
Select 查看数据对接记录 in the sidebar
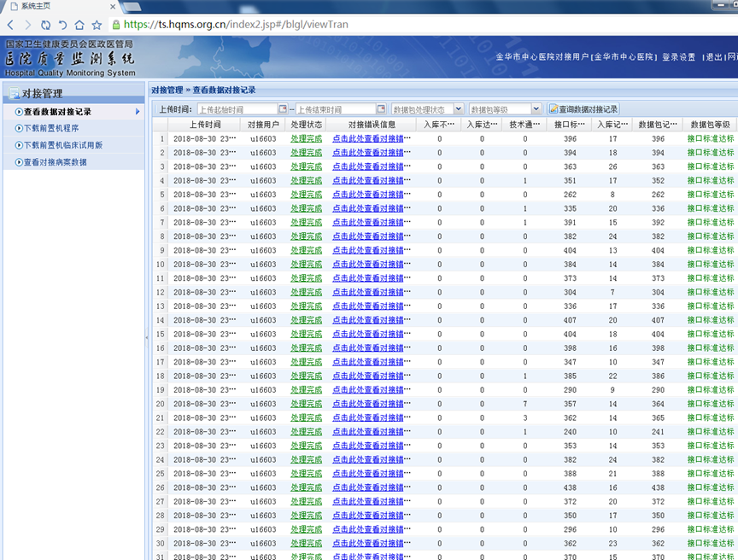point(57,112)
